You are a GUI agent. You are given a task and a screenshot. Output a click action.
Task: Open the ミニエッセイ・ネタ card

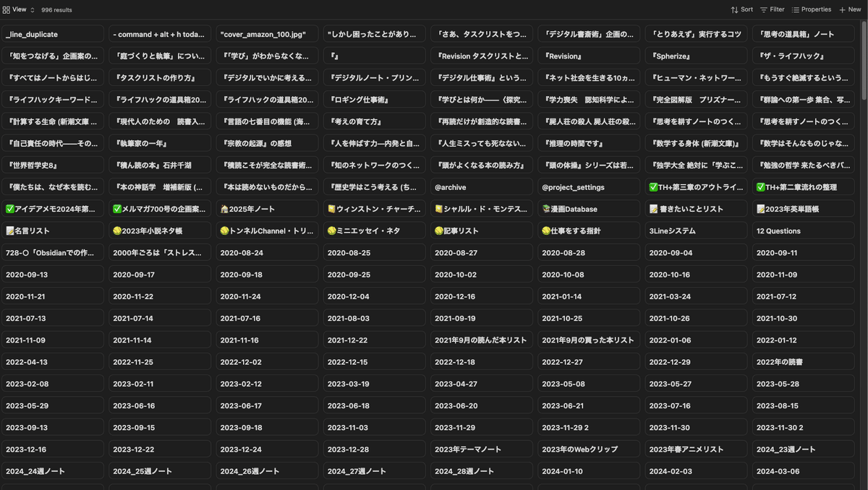click(x=374, y=231)
